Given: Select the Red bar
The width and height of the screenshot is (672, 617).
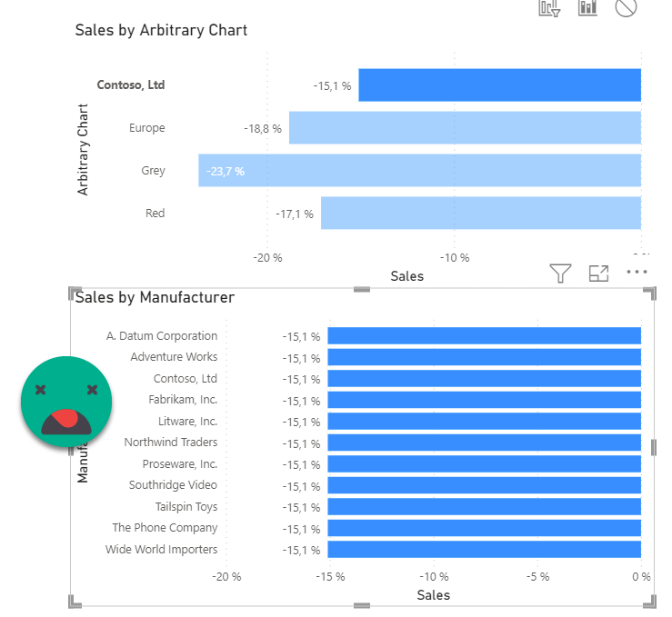Looking at the screenshot, I should click(480, 214).
